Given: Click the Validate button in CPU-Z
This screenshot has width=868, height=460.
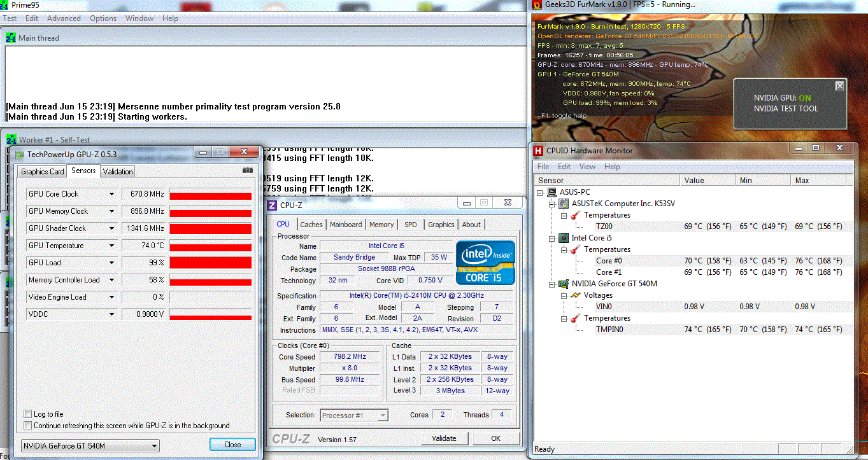Looking at the screenshot, I should pyautogui.click(x=444, y=438).
